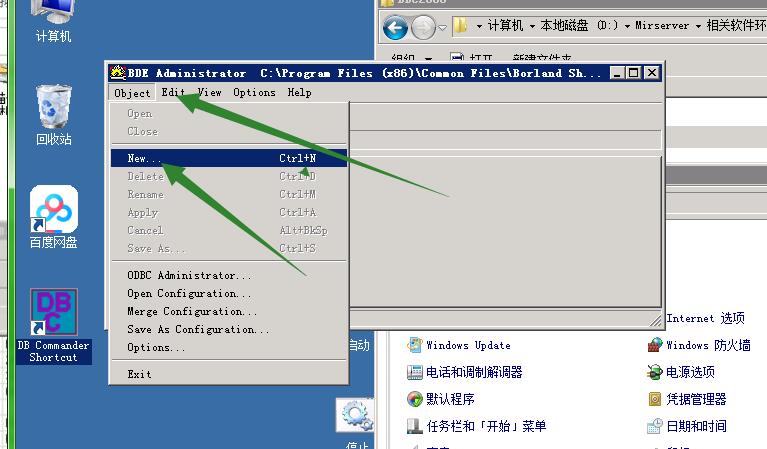Image resolution: width=767 pixels, height=449 pixels.
Task: Click the Taskbar and Start Menu (任务栏和「开始」菜单) link
Action: pos(485,426)
